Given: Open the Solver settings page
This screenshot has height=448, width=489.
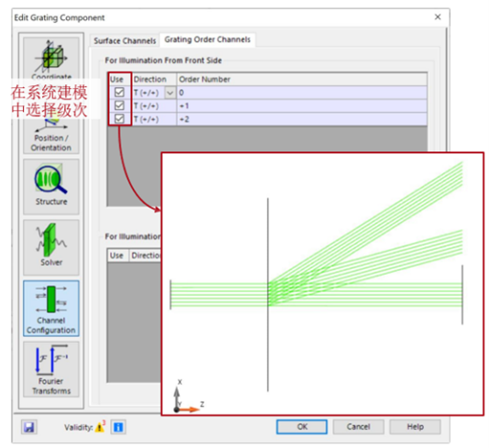Looking at the screenshot, I should [x=51, y=247].
